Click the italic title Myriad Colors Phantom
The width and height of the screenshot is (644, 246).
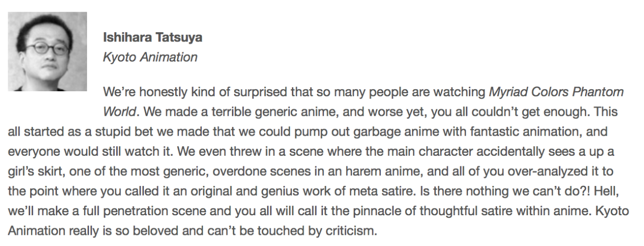click(x=556, y=92)
